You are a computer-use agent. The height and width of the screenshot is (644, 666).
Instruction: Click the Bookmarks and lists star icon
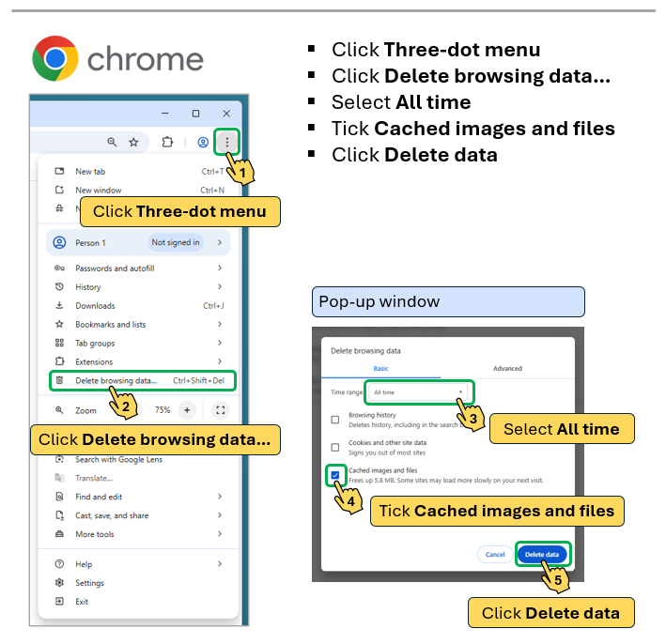pos(59,324)
